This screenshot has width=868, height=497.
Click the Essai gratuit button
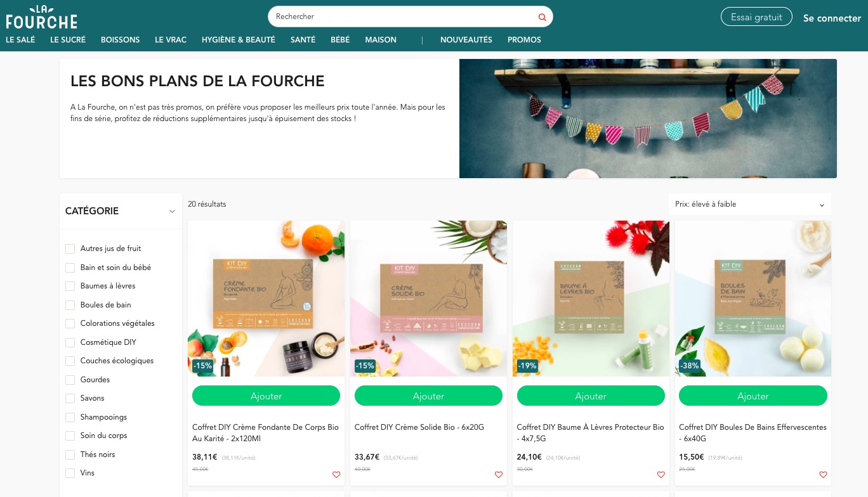756,17
